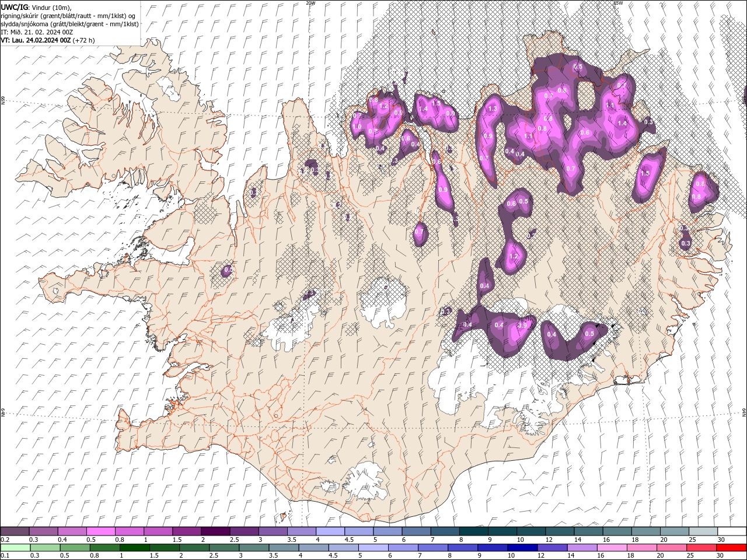Pick the light pink 16 lower legend swatch
Image resolution: width=747 pixels, height=560 pixels.
[x=612, y=547]
